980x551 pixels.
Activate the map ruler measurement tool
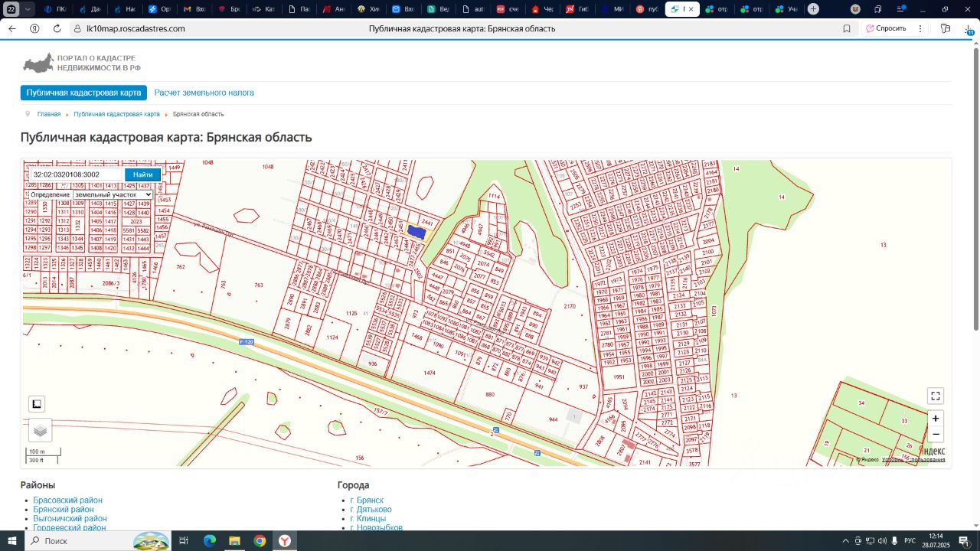click(x=37, y=404)
